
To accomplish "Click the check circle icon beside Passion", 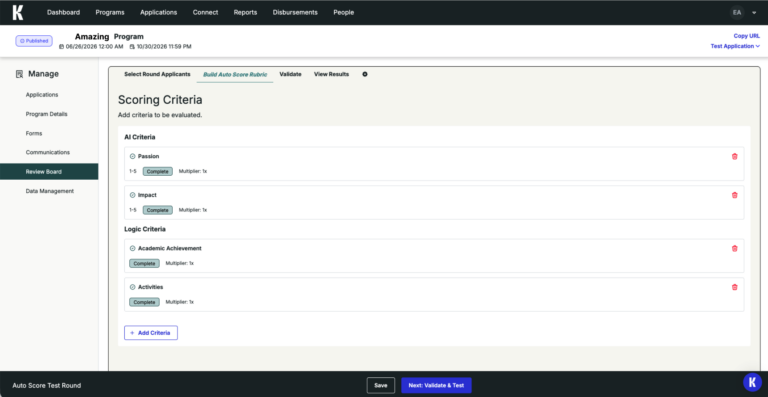I will coord(132,157).
